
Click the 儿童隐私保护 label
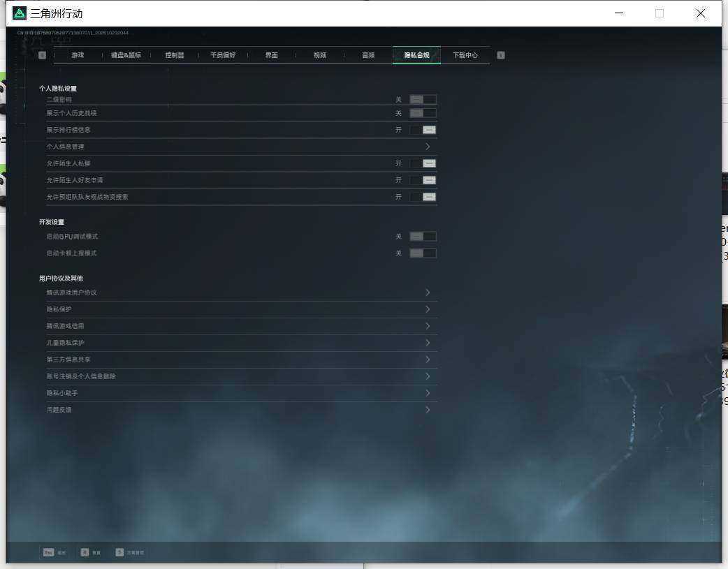[66, 343]
